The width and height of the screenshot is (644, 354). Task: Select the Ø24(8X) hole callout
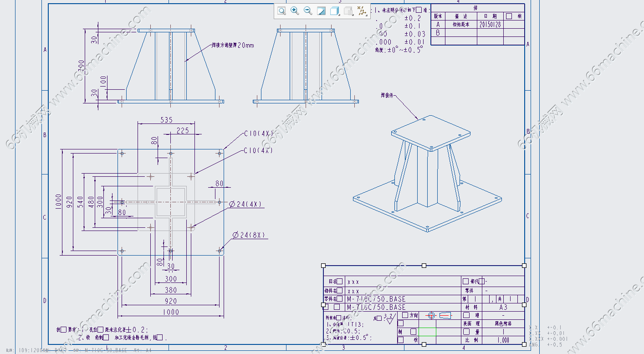pos(249,235)
